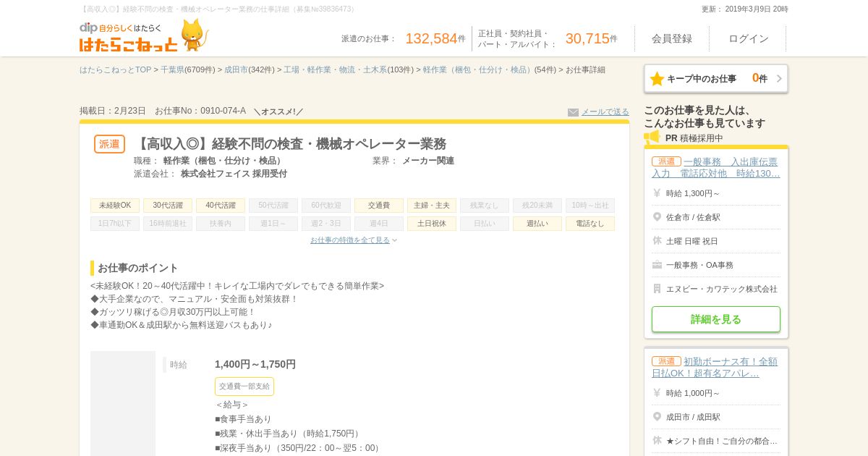Click the メーカー関連 industry text
This screenshot has height=456, width=868.
tap(428, 161)
